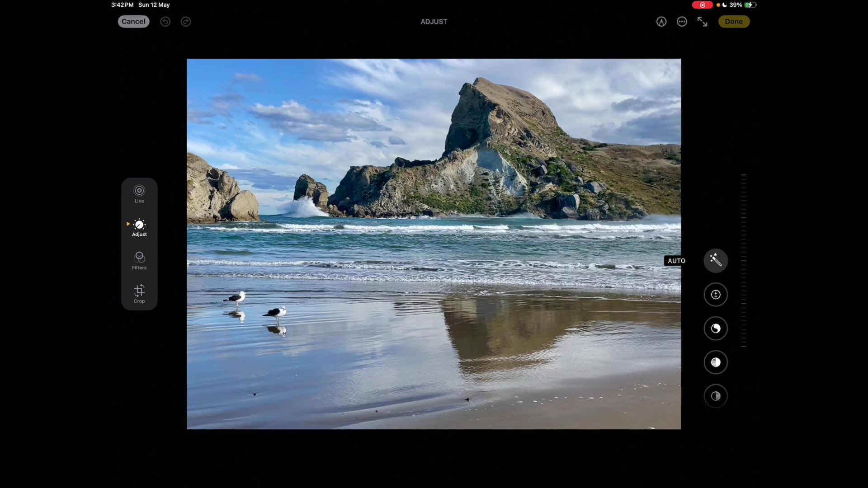Click the AUTO label

point(676,261)
